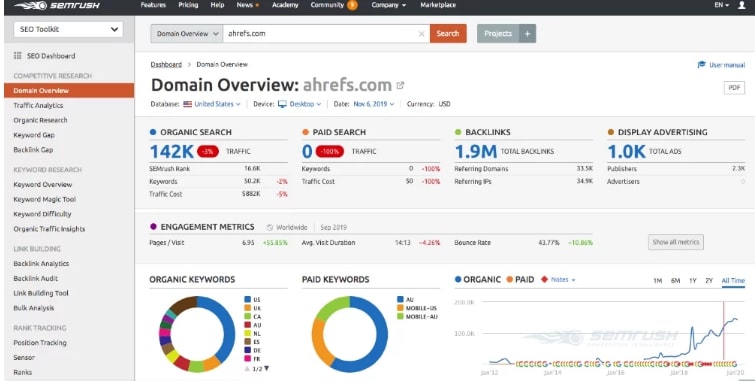The image size is (756, 386).
Task: Toggle the ORGANIC series in chart legend
Action: 477,280
